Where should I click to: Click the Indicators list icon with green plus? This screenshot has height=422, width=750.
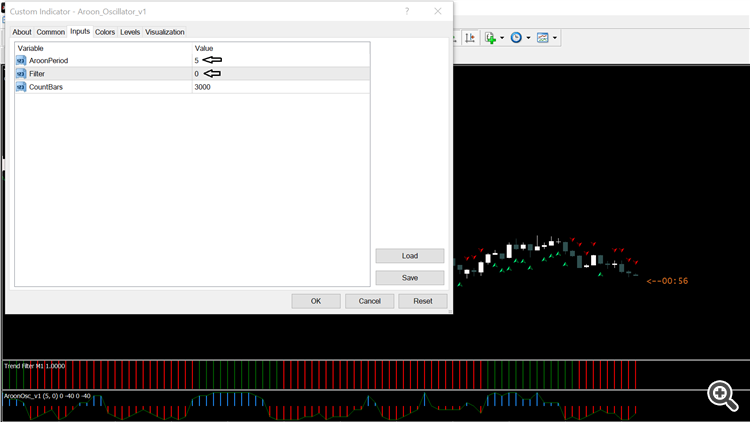(x=490, y=38)
